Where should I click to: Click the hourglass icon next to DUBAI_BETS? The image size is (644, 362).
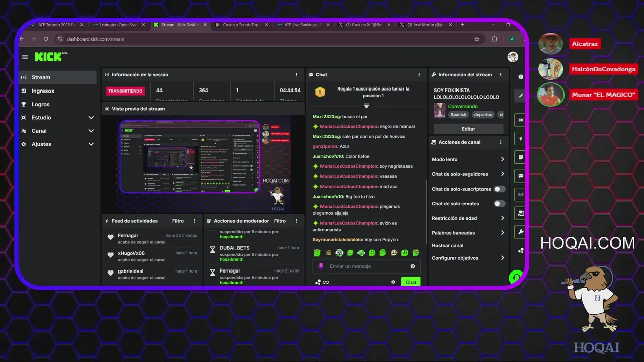click(x=212, y=250)
